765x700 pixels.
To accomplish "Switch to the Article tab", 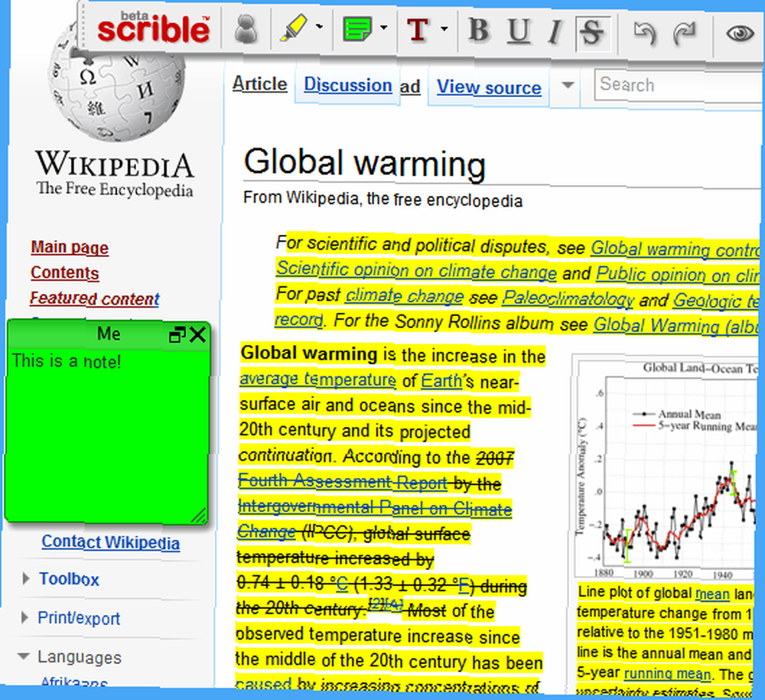I will [259, 84].
